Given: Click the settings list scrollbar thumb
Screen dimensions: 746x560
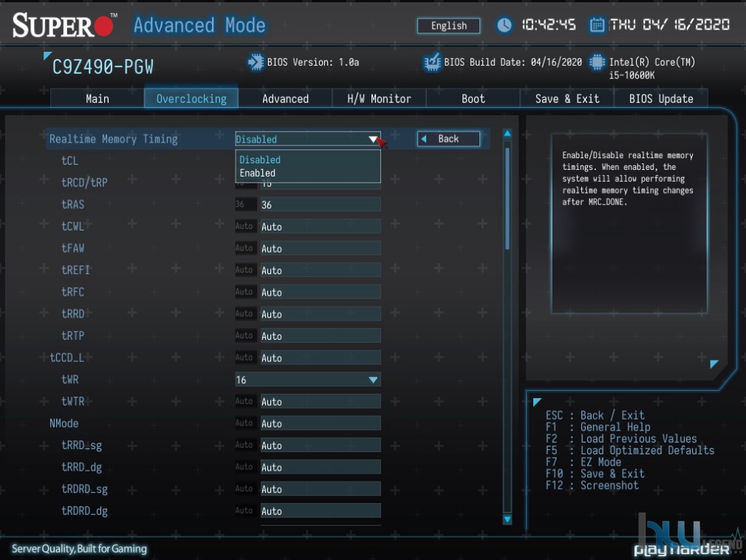Looking at the screenshot, I should pos(507,199).
